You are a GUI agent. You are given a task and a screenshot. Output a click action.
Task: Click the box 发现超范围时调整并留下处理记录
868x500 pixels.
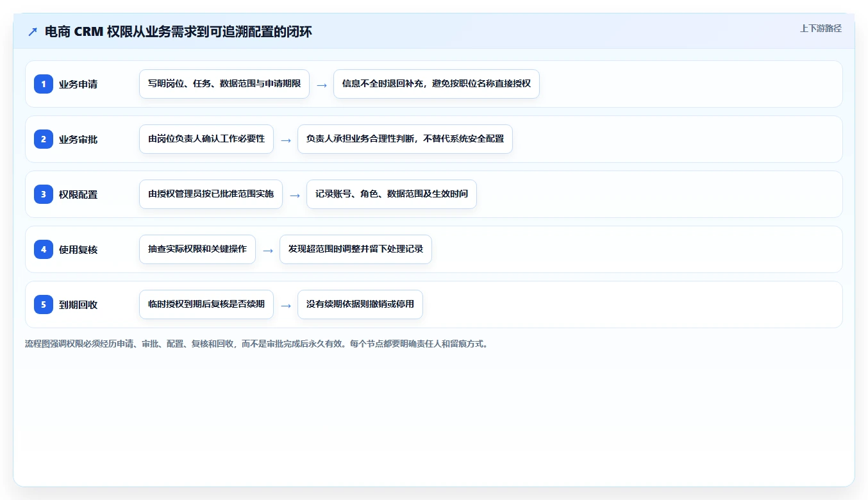[x=356, y=249]
